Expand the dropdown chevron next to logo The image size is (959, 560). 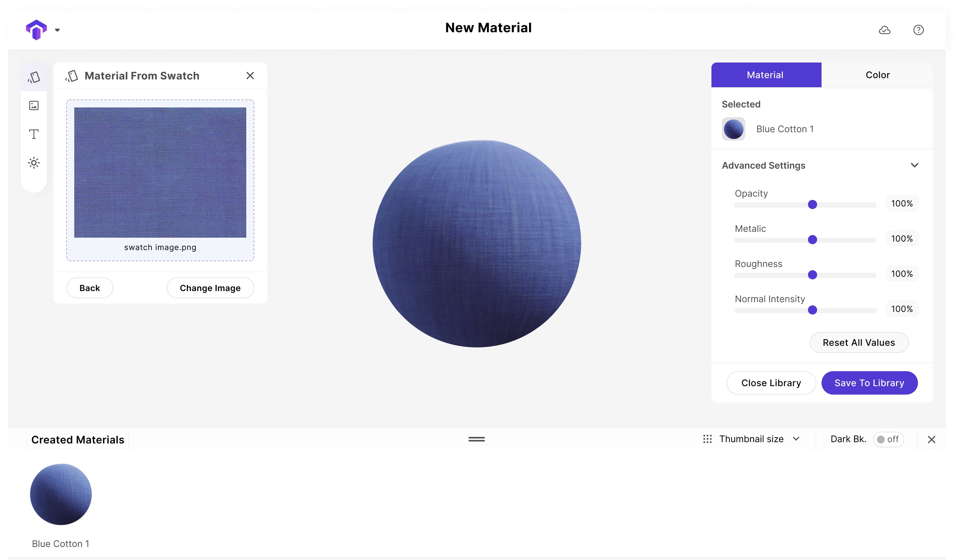point(57,30)
